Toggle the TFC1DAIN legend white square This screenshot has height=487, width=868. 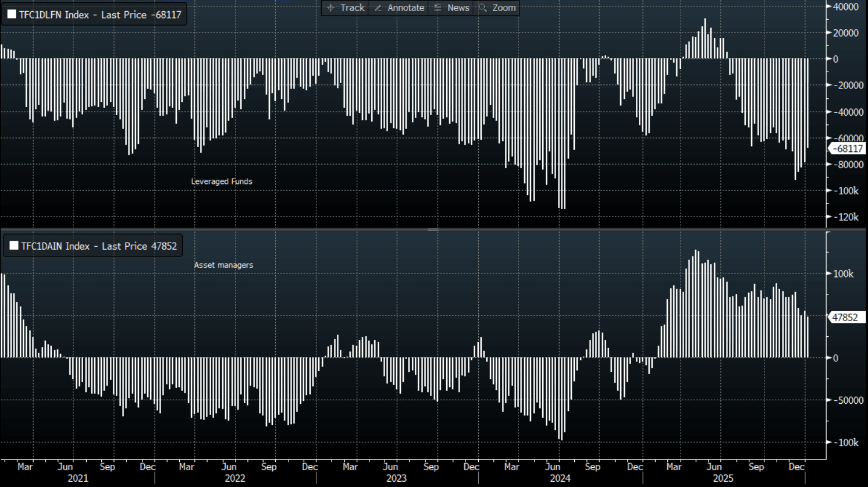coord(14,246)
